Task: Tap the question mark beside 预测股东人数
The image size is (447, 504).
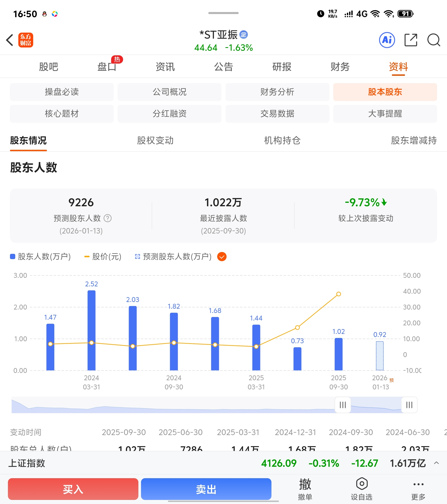Action: [107, 218]
